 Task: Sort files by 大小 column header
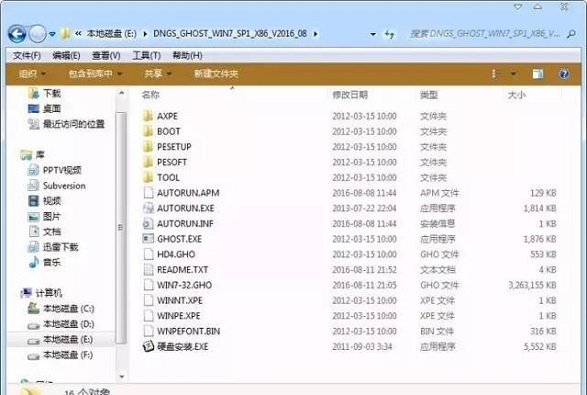click(x=517, y=95)
